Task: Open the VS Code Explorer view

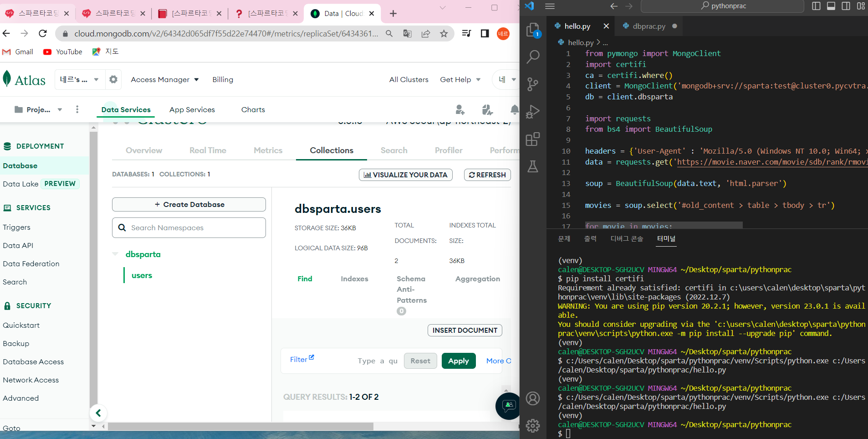Action: point(532,30)
